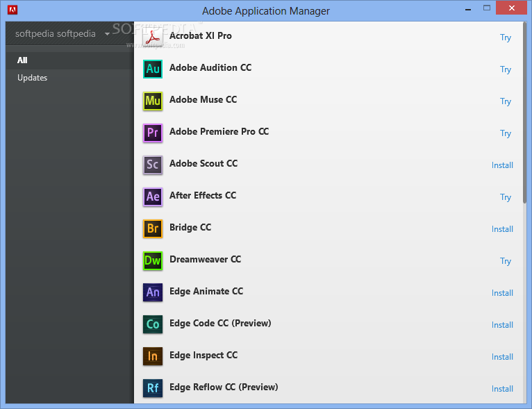Click the Edge Reflow CC (Preview) name
This screenshot has width=532, height=409.
coord(224,387)
